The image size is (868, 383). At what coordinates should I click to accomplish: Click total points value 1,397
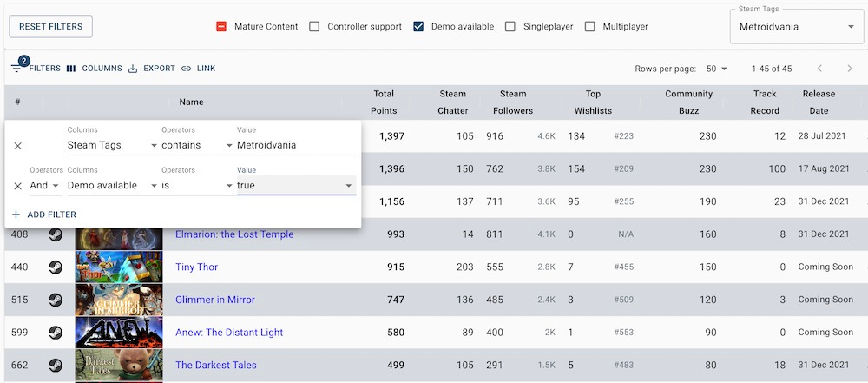coord(391,136)
